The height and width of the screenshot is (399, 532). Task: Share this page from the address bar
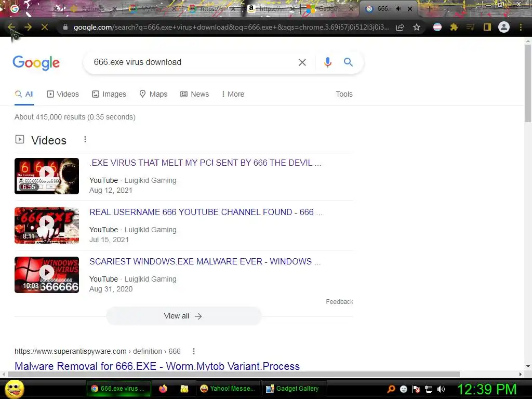400,27
